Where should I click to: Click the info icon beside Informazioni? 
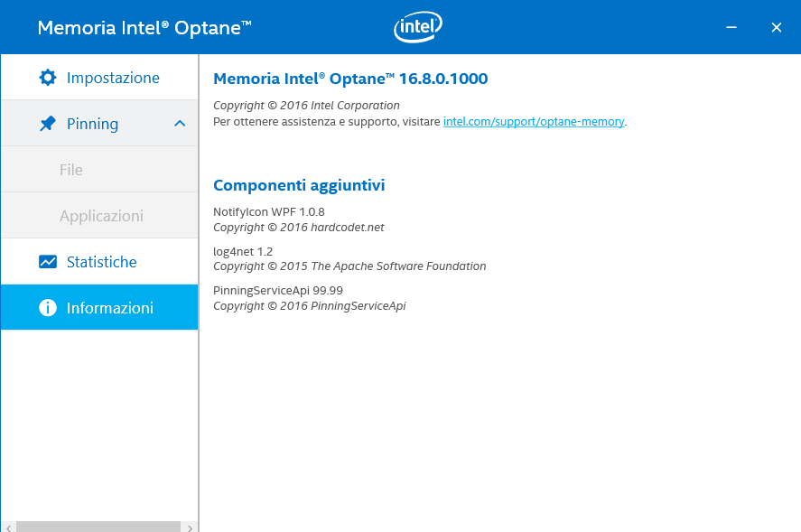click(48, 308)
